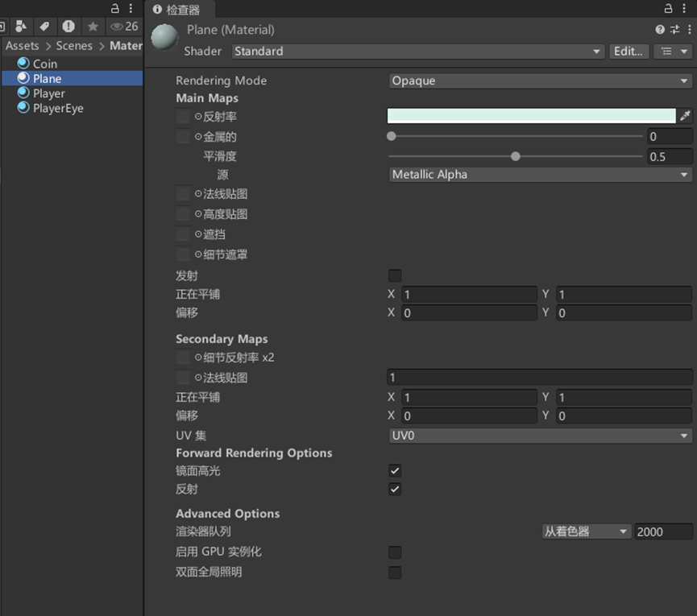This screenshot has width=697, height=616.
Task: Pick texture for 金属的 slot circle
Action: pyautogui.click(x=198, y=136)
